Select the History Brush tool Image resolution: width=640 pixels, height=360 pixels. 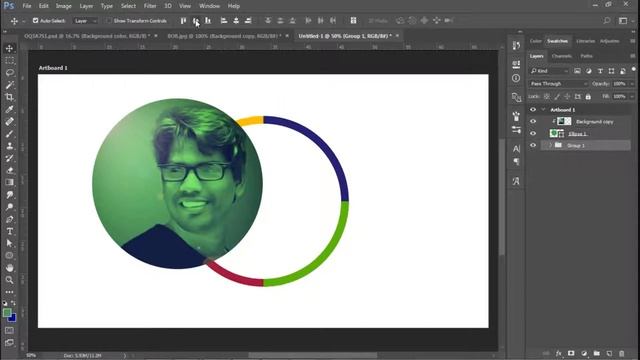(x=9, y=158)
